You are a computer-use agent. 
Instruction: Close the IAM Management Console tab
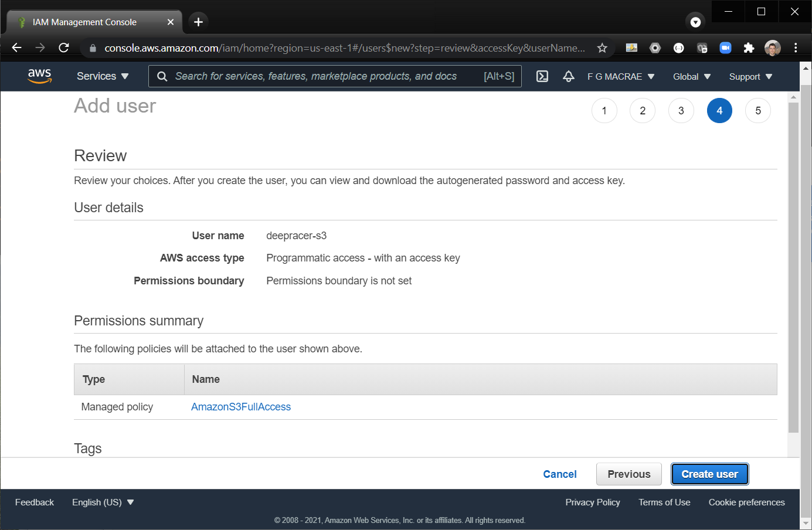tap(171, 22)
